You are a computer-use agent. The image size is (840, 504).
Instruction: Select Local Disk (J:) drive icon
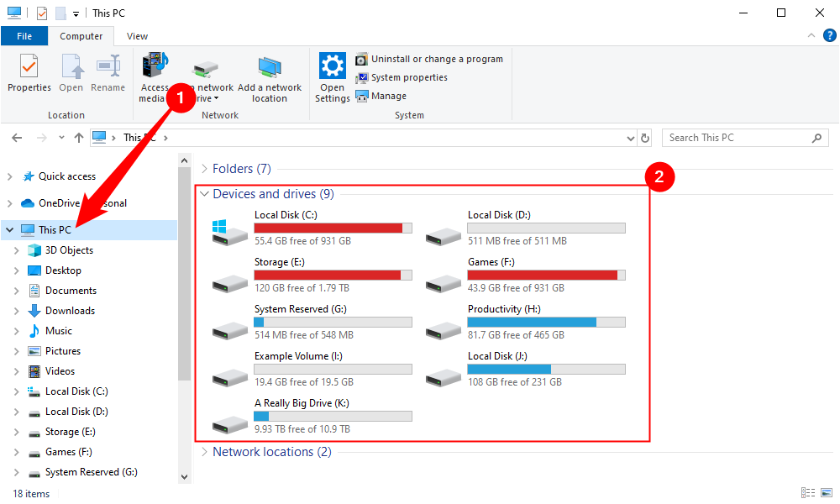[x=444, y=377]
